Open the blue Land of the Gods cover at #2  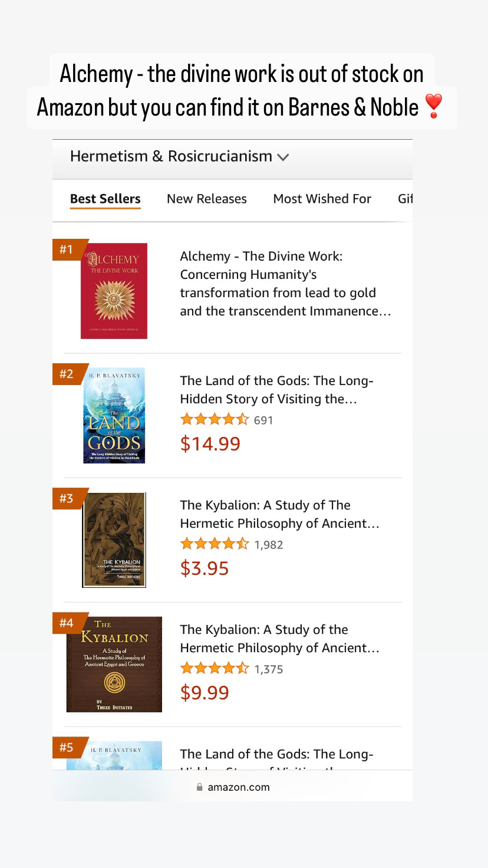click(x=114, y=415)
